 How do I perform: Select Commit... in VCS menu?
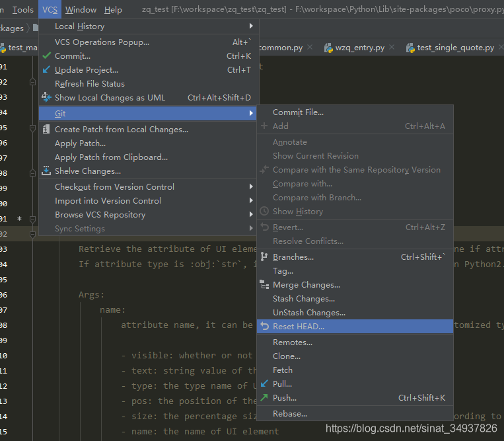(x=147, y=56)
